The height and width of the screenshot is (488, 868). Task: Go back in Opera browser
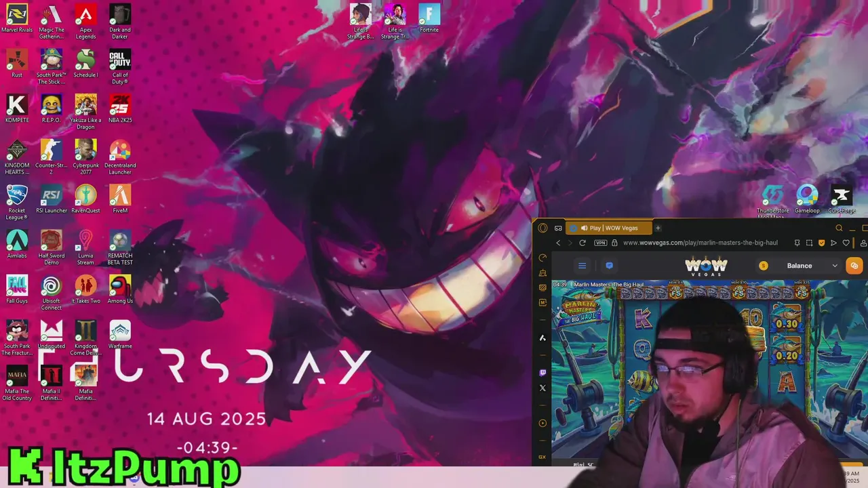click(558, 243)
